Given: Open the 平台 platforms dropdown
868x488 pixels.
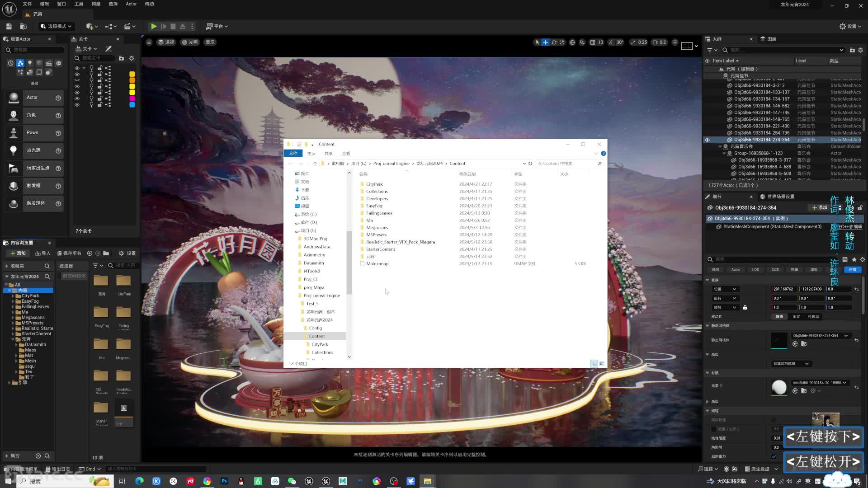Looking at the screenshot, I should click(217, 26).
